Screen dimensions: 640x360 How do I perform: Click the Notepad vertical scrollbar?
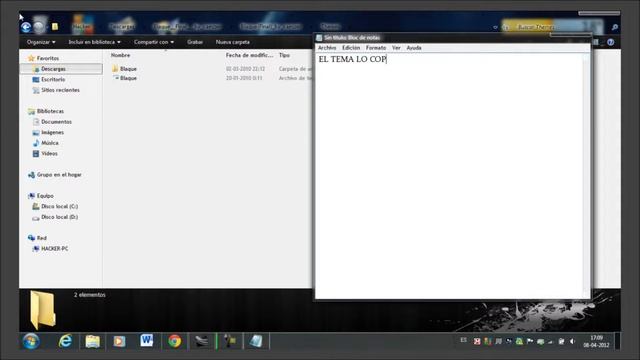(587, 176)
